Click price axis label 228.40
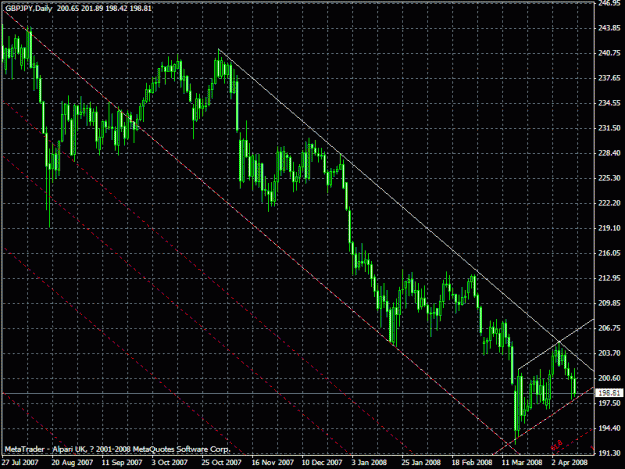This screenshot has height=469, width=625. tap(609, 153)
